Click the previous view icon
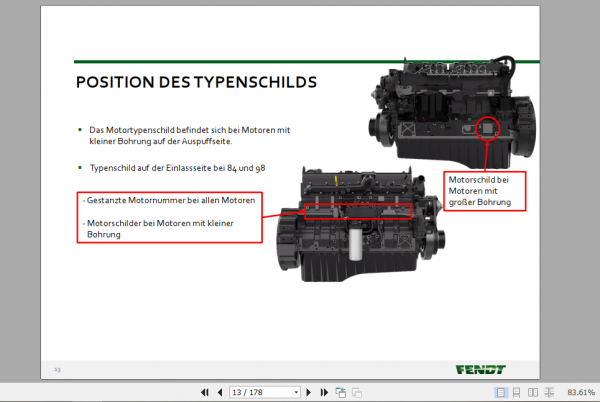This screenshot has height=402, width=600. pyautogui.click(x=341, y=392)
